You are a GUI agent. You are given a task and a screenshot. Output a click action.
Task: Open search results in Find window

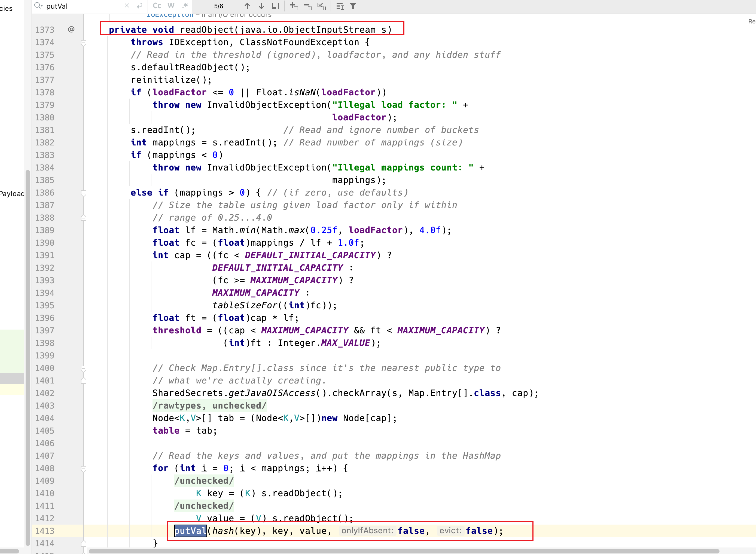(276, 6)
